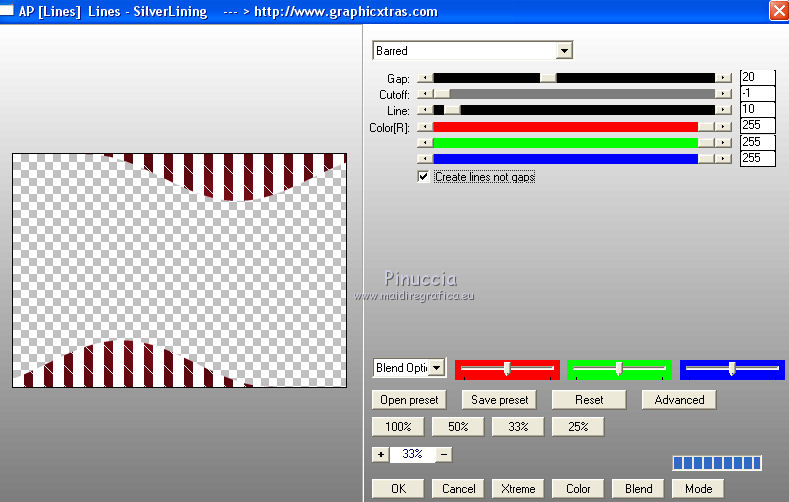The height and width of the screenshot is (502, 789).
Task: Click the Open preset button
Action: tap(409, 400)
